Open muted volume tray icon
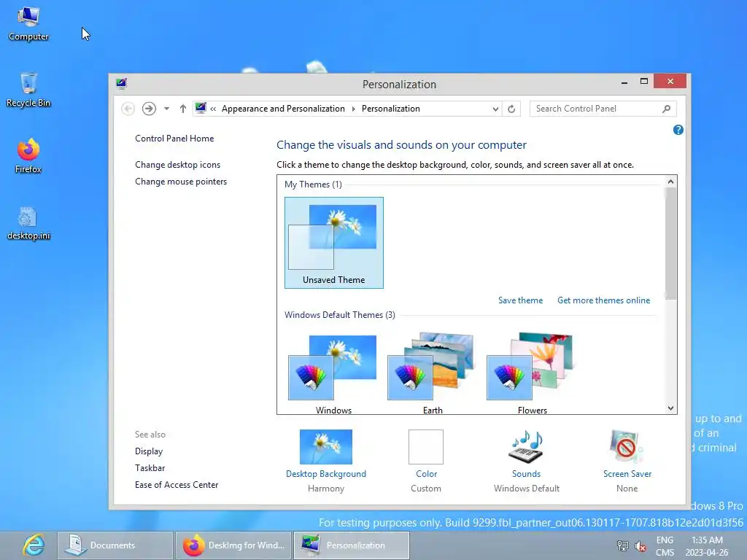 coord(640,546)
